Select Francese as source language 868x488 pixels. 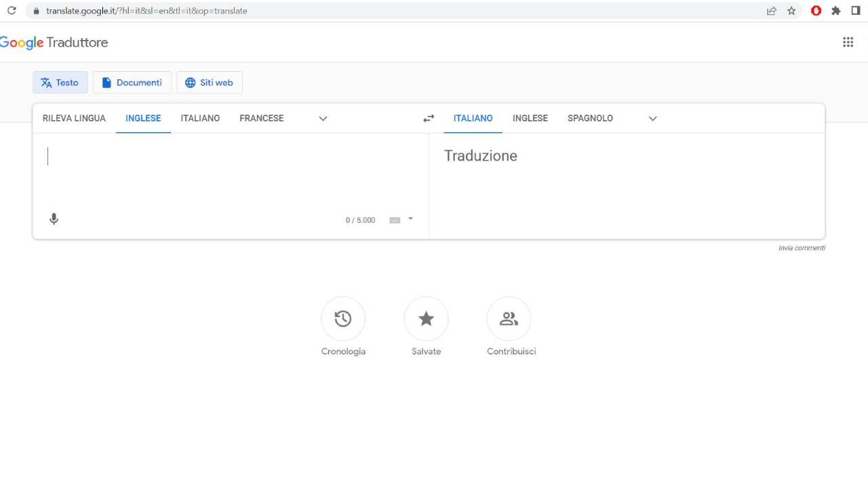262,118
